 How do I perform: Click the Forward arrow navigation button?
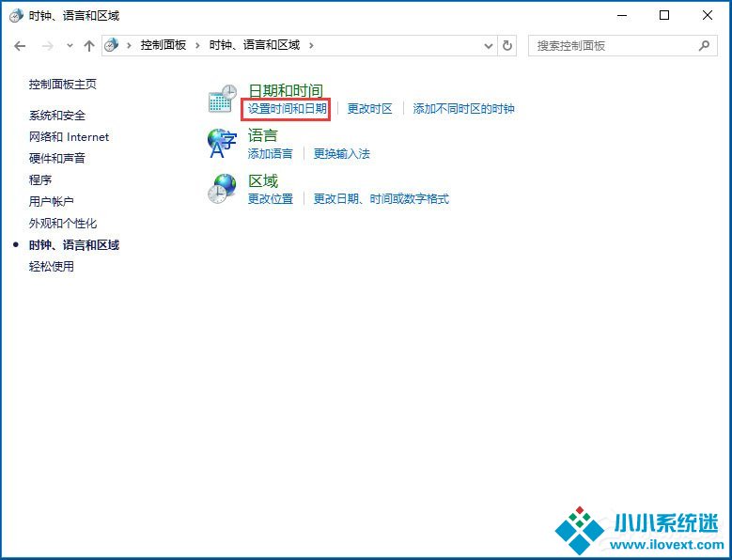[48, 46]
